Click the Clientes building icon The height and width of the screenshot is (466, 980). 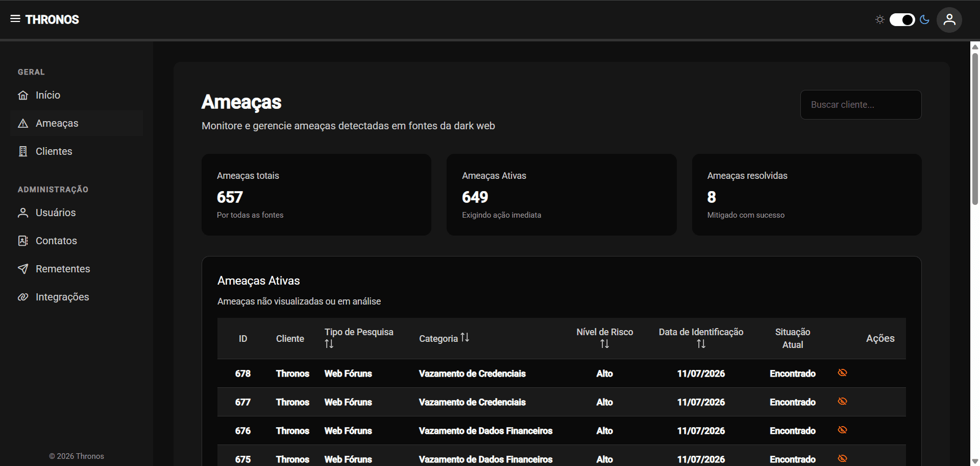tap(23, 151)
